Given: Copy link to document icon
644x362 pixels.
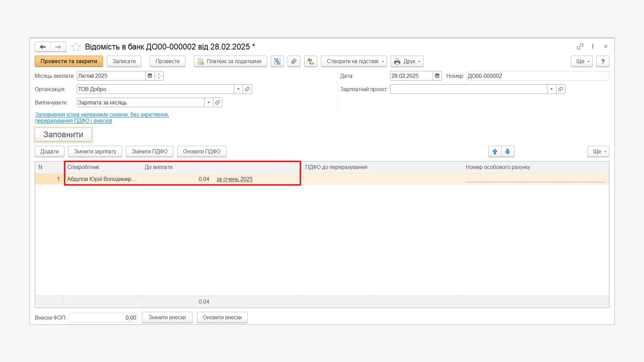Looking at the screenshot, I should click(x=580, y=47).
